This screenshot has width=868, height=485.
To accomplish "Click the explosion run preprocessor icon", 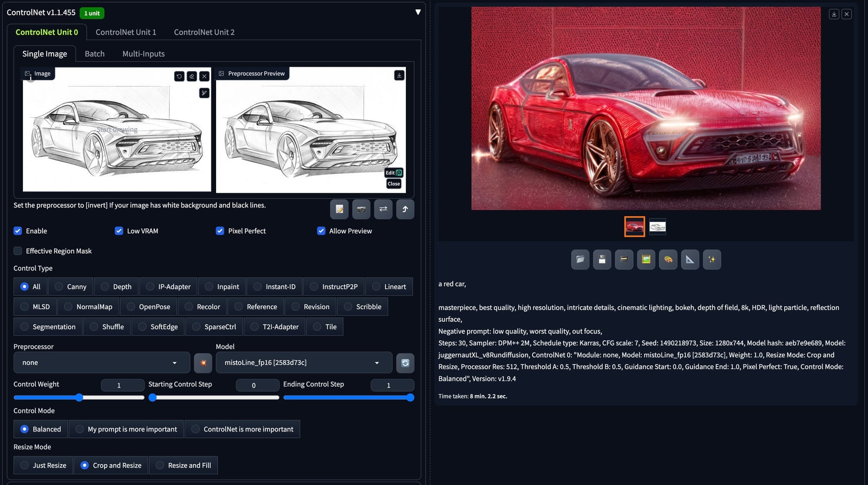I will pyautogui.click(x=203, y=363).
